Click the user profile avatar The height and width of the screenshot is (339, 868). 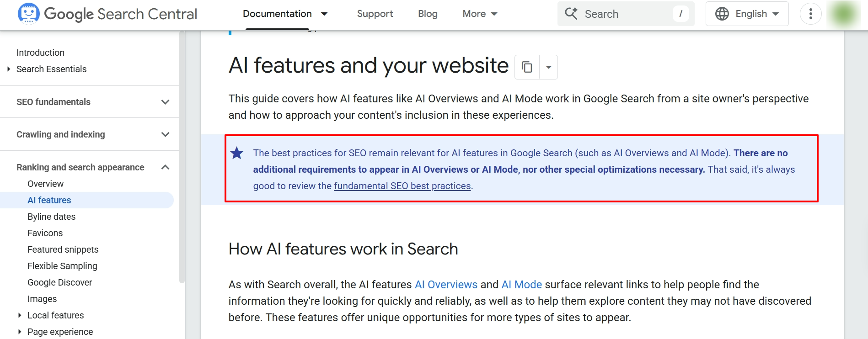(844, 14)
